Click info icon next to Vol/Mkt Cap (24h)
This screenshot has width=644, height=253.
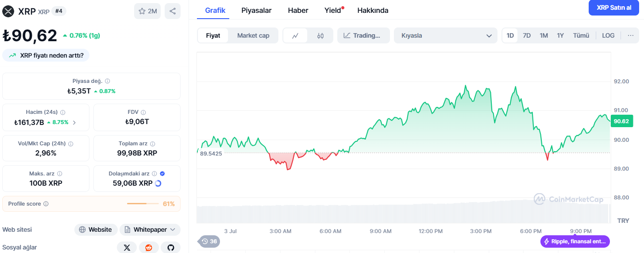click(x=71, y=144)
